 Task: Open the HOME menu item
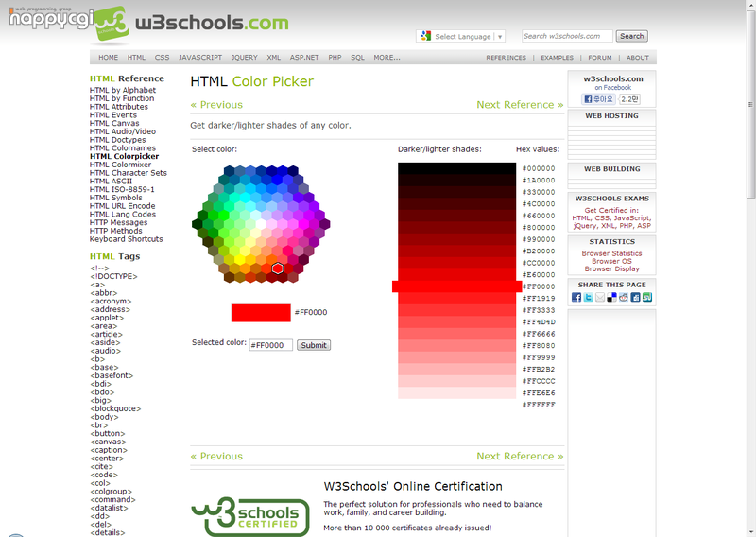(x=108, y=58)
